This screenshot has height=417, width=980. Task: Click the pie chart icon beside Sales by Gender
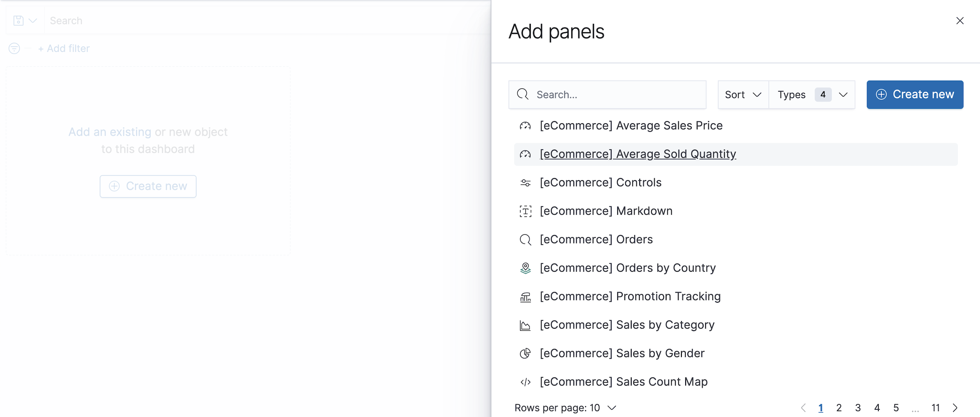click(526, 353)
